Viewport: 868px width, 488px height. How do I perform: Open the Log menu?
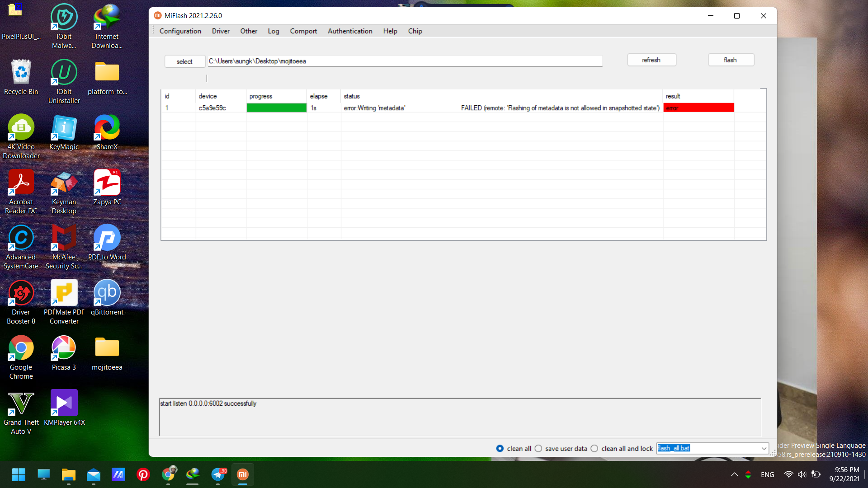[273, 31]
